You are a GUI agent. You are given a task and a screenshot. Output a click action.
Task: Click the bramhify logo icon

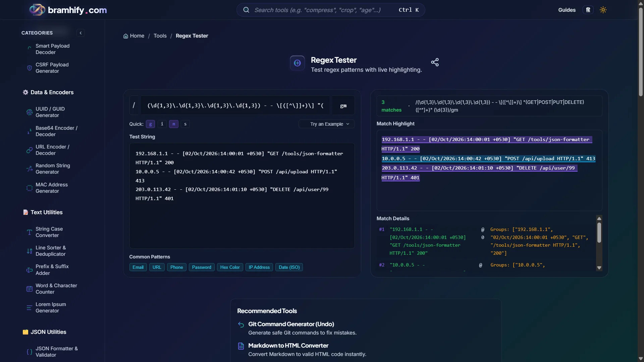(x=37, y=10)
